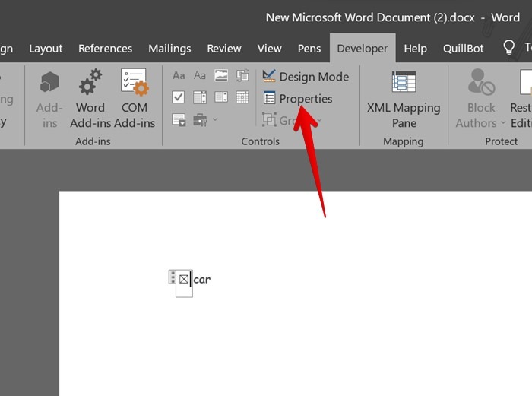Switch to Review tab

pyautogui.click(x=224, y=49)
